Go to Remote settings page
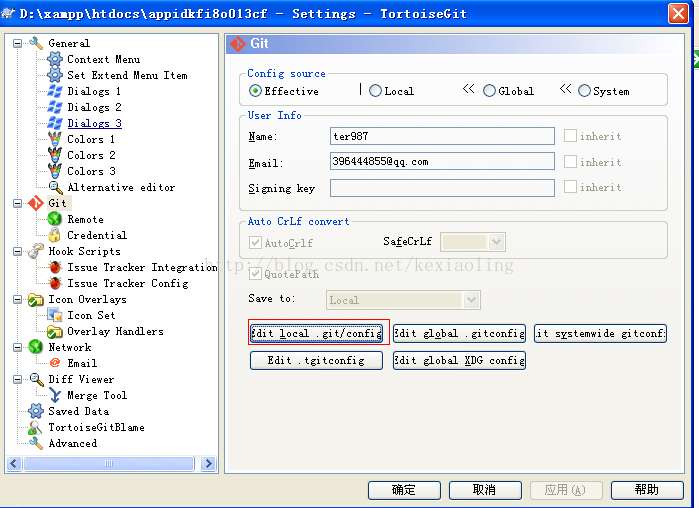The image size is (699, 508). pyautogui.click(x=85, y=219)
